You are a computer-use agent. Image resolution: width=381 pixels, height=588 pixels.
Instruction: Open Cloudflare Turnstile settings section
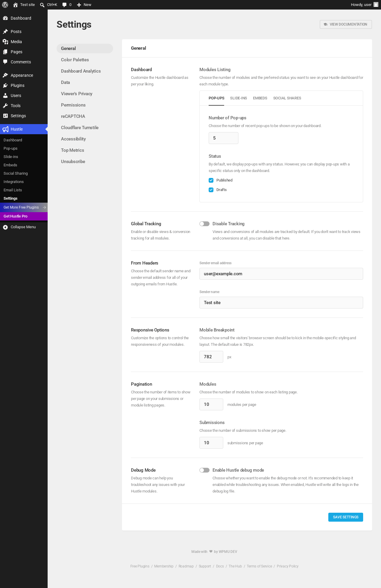pyautogui.click(x=85, y=128)
